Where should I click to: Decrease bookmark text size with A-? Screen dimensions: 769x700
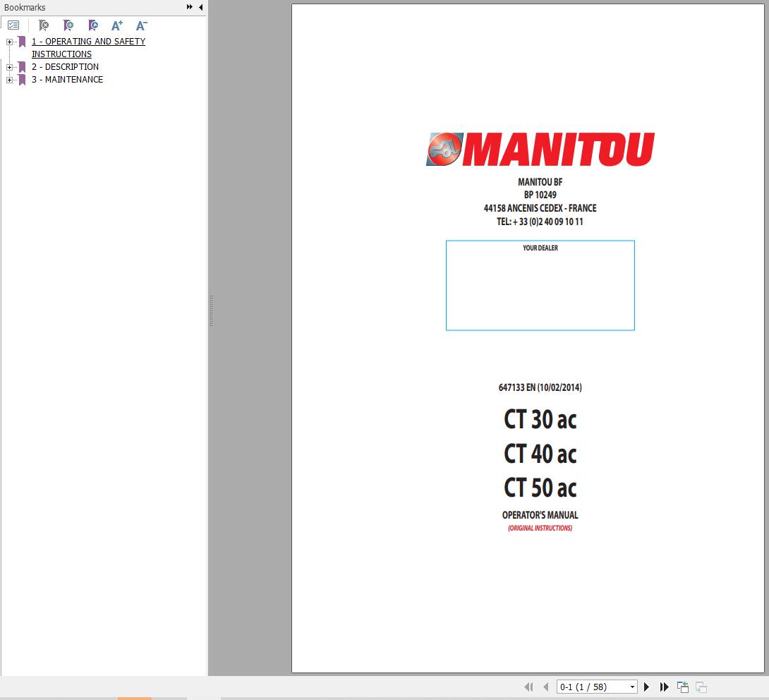coord(141,25)
